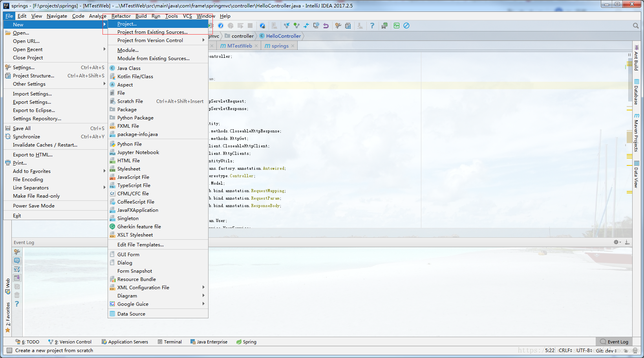Viewport: 644px width, 358px height.
Task: Open the Event Log gear options dropdown
Action: [617, 242]
